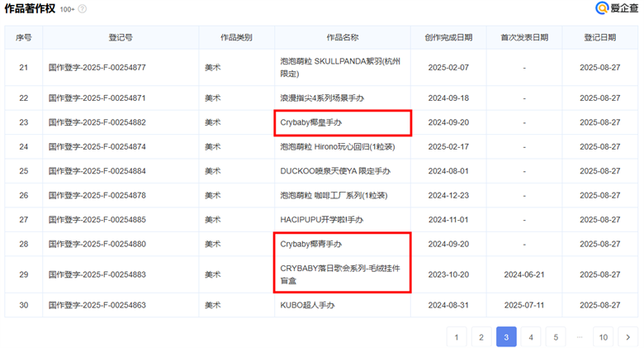
Task: Click creation date 2024-12-23
Action: coord(448,195)
